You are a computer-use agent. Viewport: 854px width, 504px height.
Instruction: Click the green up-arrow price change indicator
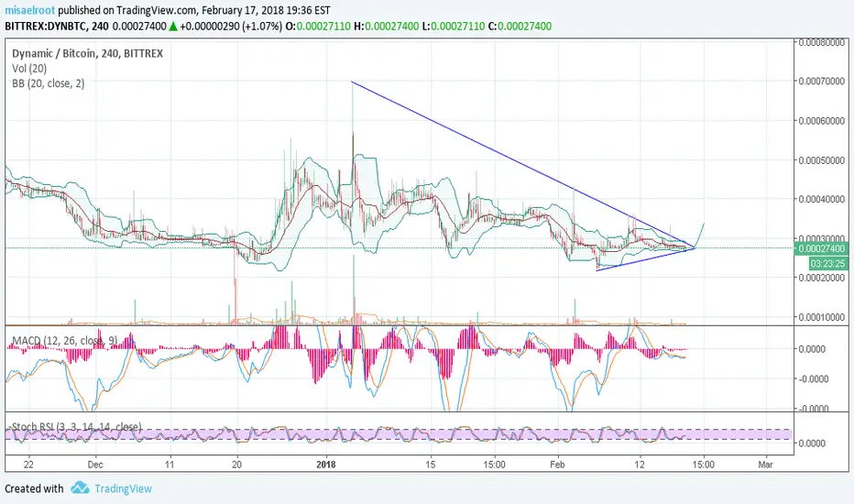(172, 27)
